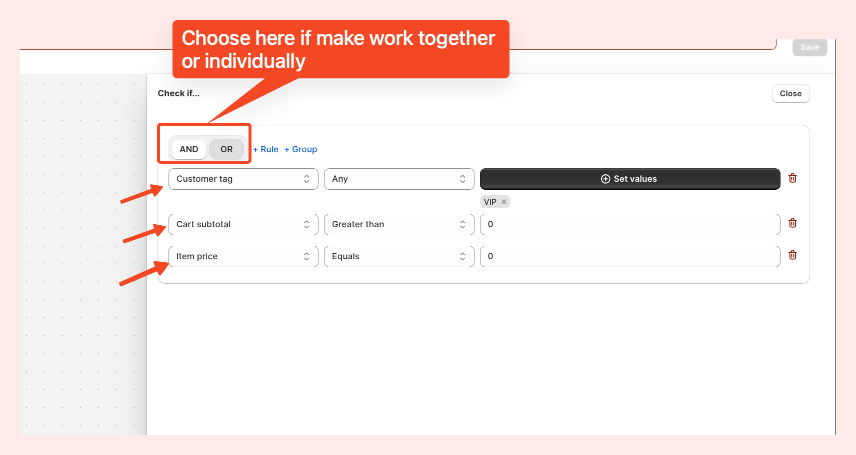Delete the Customer tag rule
Viewport: 856px width, 455px height.
tap(793, 178)
